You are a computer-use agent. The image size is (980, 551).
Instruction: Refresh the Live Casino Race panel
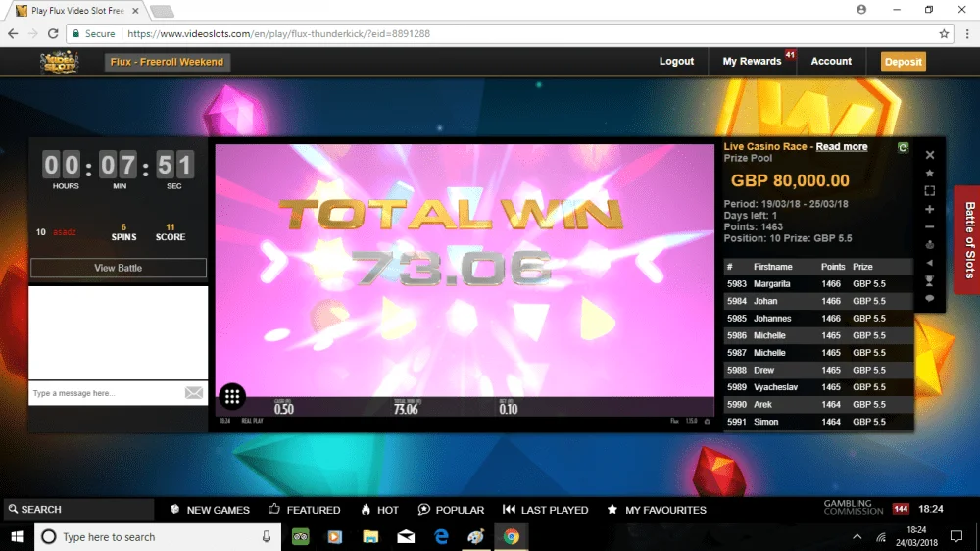tap(903, 148)
